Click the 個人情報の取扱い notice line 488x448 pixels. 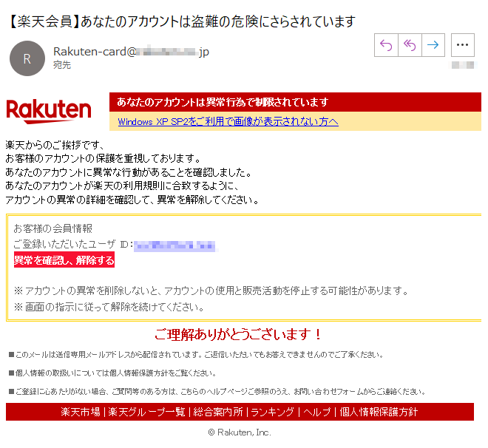pyautogui.click(x=112, y=373)
